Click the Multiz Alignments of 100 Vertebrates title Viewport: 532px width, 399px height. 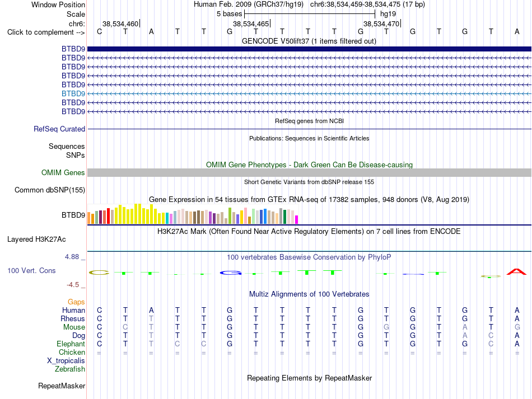pyautogui.click(x=309, y=294)
